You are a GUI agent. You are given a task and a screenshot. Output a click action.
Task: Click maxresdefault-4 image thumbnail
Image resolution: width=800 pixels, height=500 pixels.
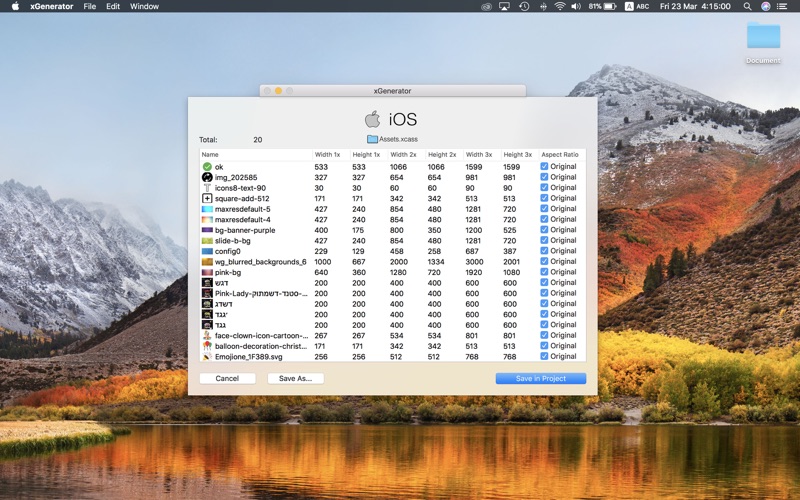[207, 219]
